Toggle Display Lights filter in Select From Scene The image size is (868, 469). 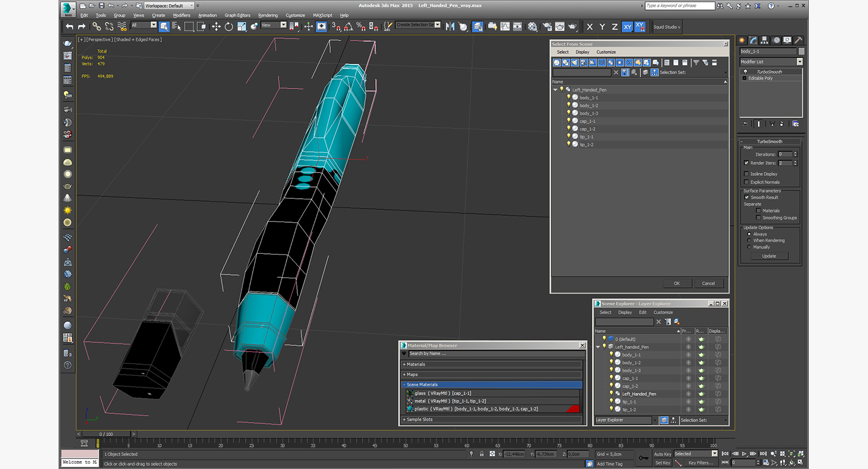pos(575,63)
